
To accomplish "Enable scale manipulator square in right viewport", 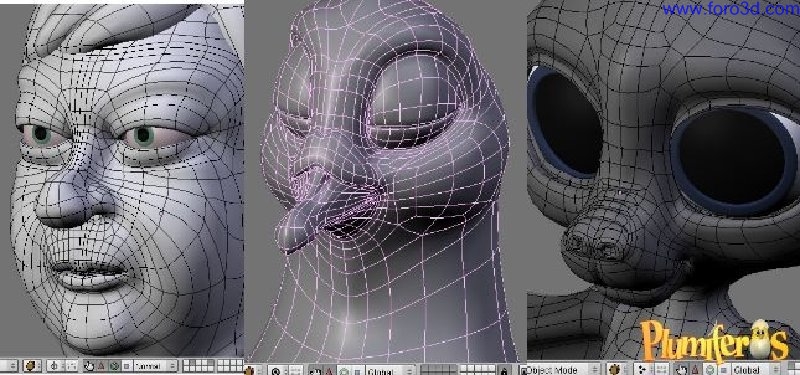I will [724, 369].
